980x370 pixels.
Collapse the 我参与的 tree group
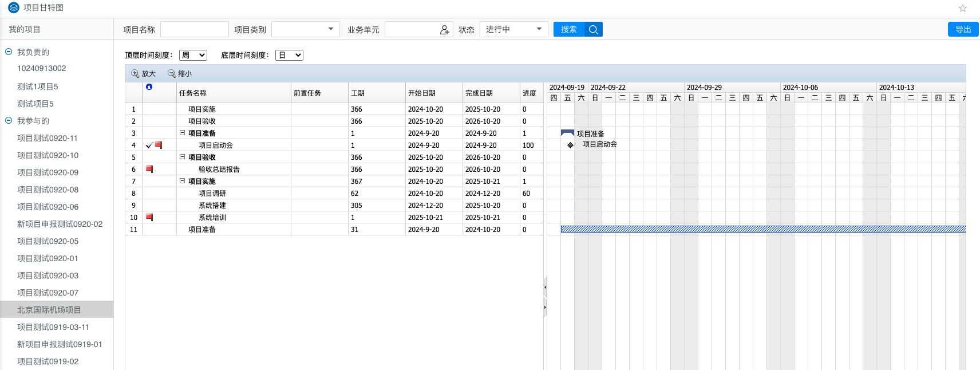tap(9, 120)
